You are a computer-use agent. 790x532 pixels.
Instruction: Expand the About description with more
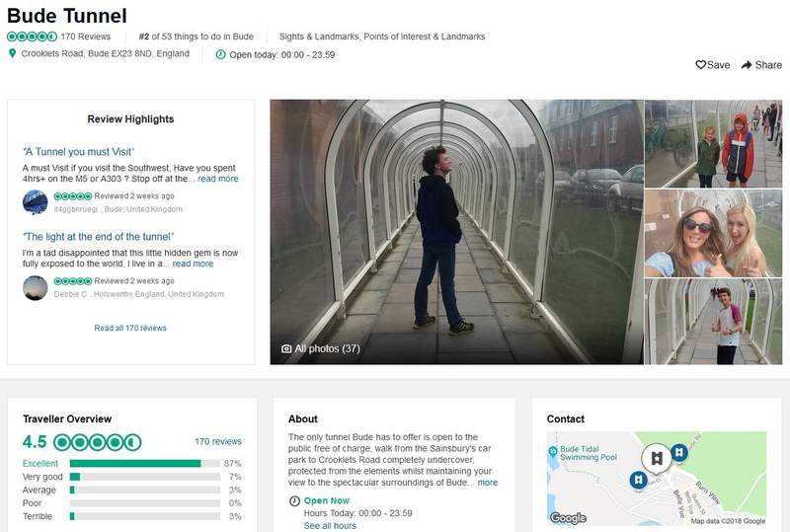[x=488, y=483]
